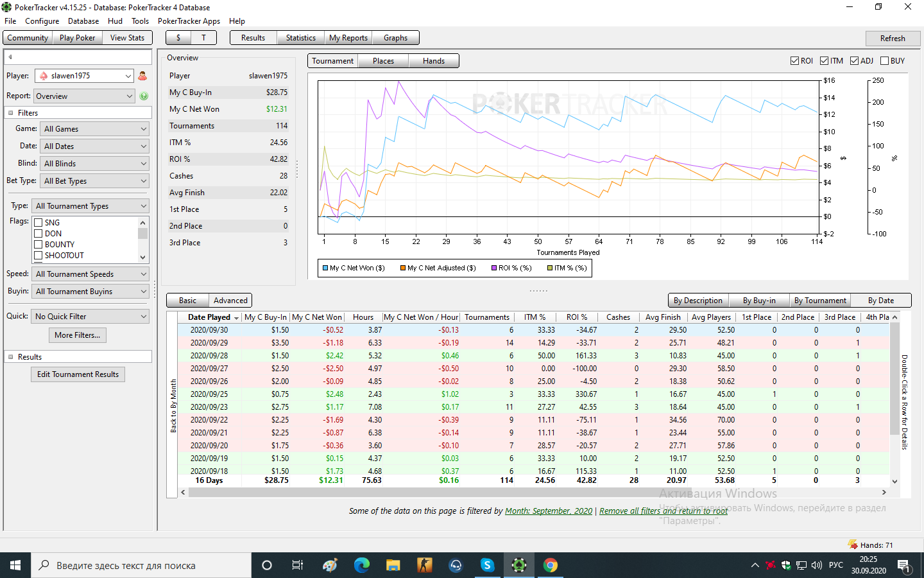Select the Places graph tab

point(383,61)
